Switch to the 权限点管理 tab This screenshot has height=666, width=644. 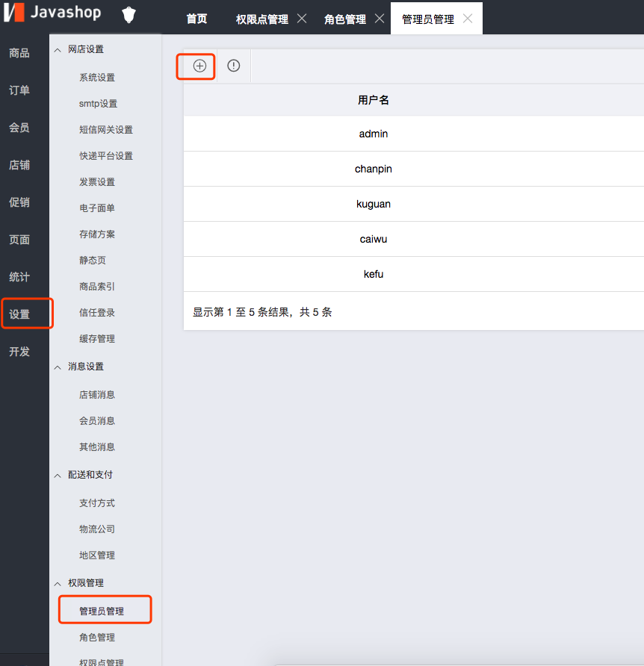[261, 19]
